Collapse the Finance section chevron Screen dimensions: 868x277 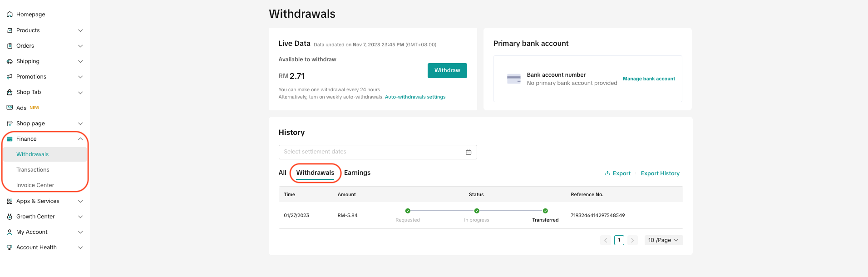(80, 139)
